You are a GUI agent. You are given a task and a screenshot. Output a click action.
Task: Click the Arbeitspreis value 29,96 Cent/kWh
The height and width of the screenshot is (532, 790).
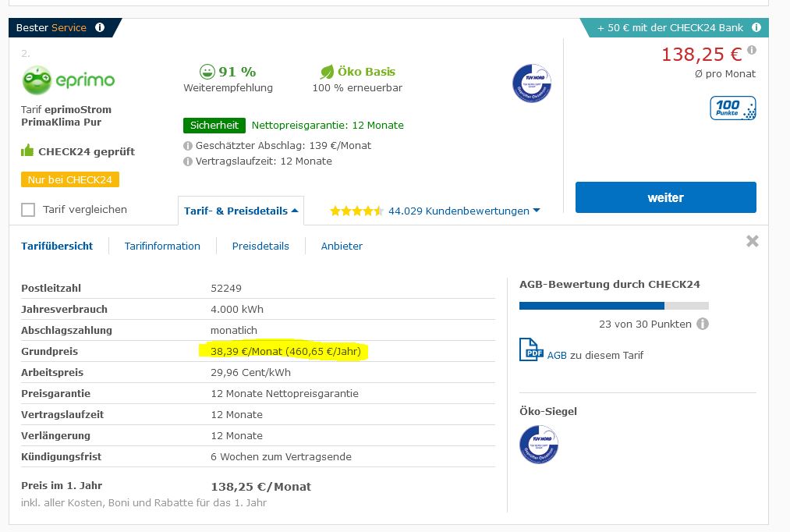250,372
